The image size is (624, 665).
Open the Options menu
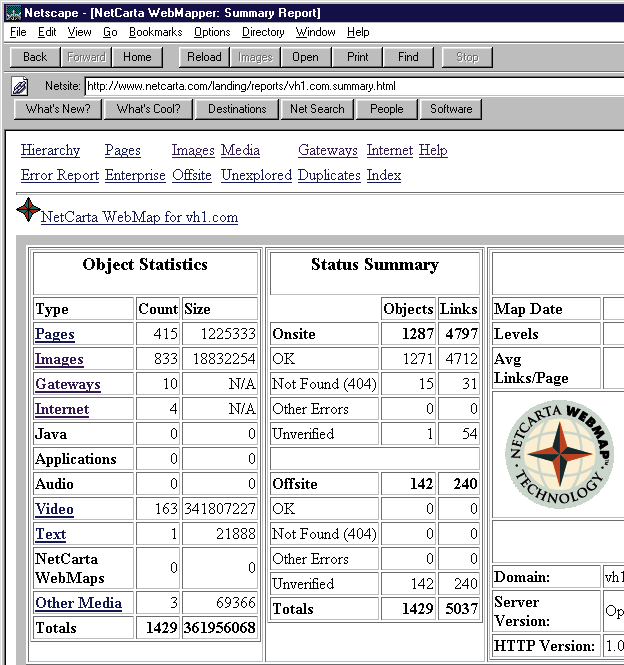coord(212,32)
